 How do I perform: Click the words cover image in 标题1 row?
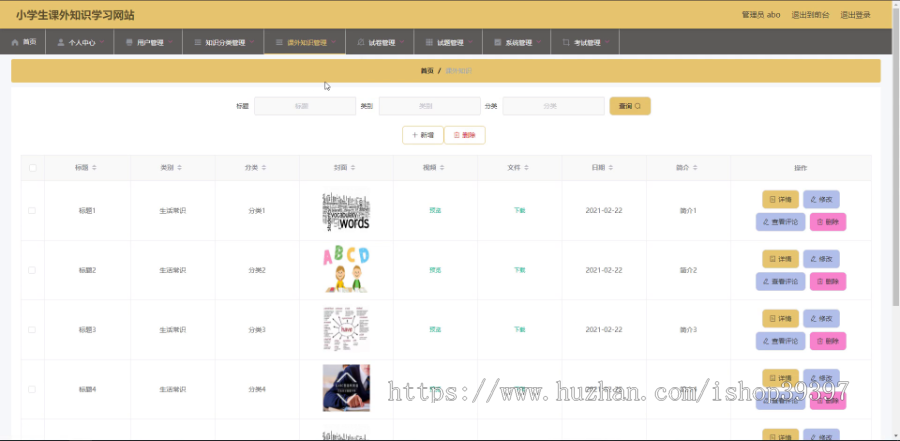click(346, 211)
